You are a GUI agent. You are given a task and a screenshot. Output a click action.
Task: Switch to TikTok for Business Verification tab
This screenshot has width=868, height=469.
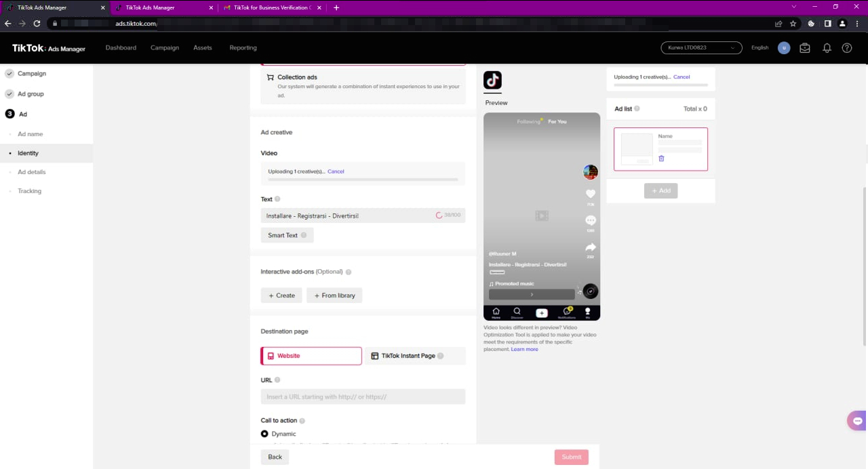click(274, 7)
